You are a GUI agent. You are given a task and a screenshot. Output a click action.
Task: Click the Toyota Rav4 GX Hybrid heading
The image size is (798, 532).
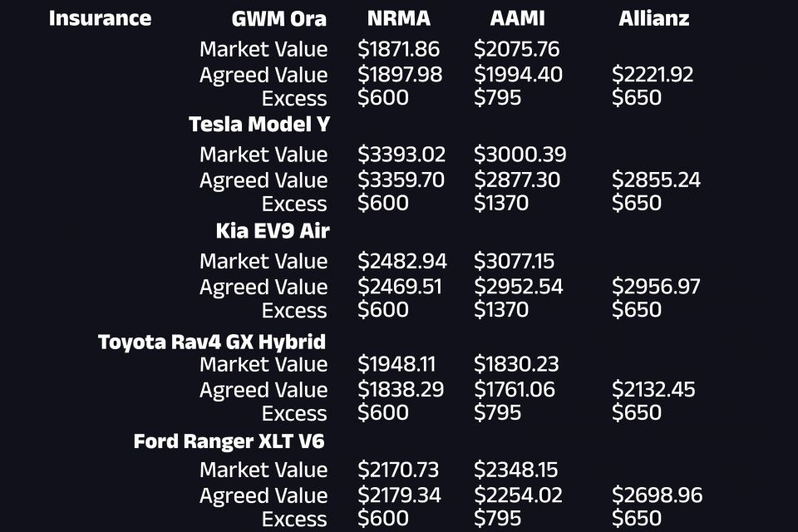[212, 342]
